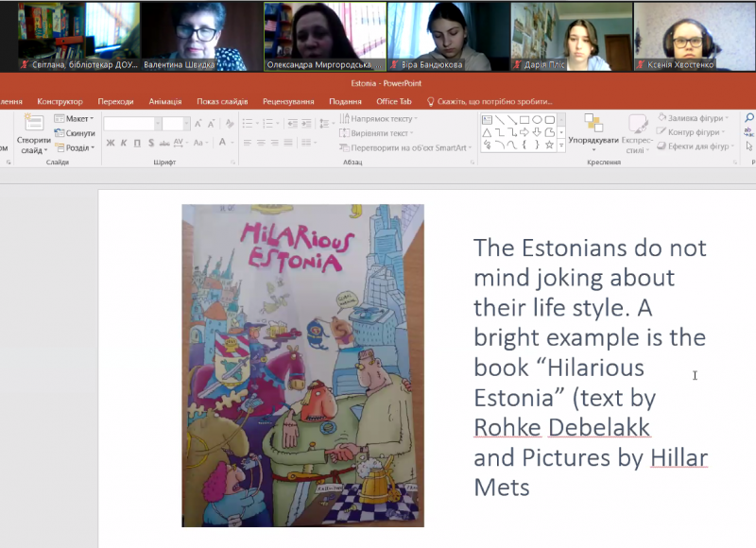Open the Подання tab

pyautogui.click(x=345, y=102)
